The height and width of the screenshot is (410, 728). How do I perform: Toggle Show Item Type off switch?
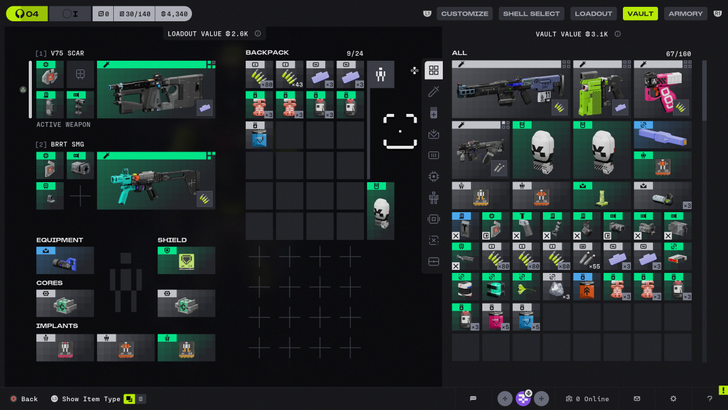pos(141,399)
